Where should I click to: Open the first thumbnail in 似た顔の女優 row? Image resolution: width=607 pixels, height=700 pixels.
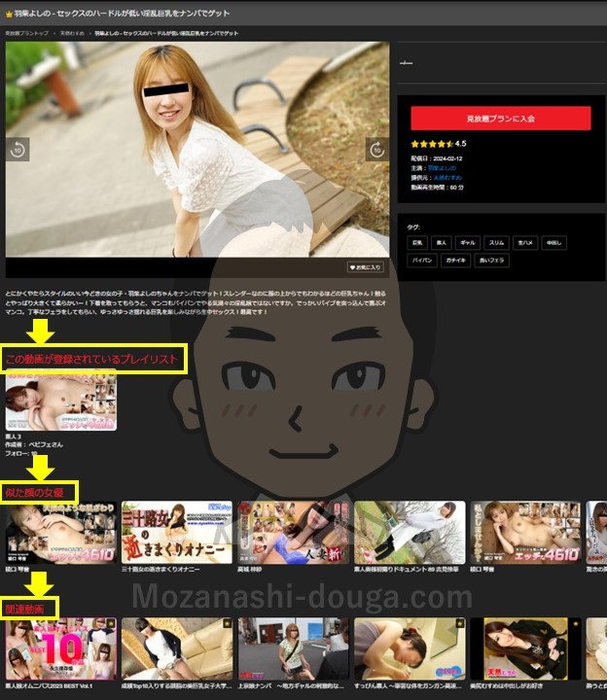pos(60,532)
